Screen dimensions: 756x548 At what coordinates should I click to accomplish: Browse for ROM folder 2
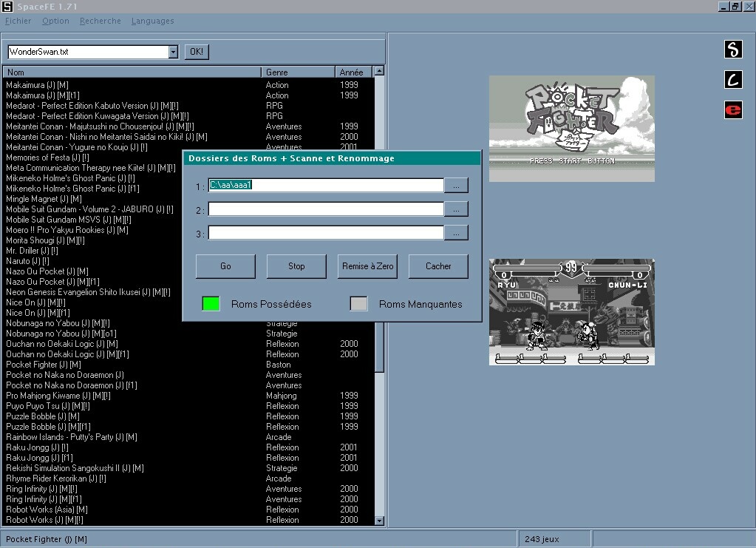pos(456,209)
